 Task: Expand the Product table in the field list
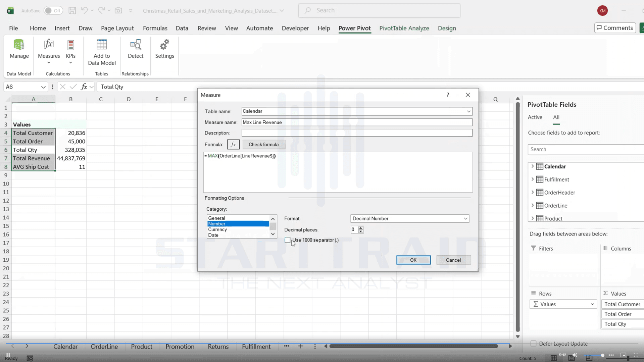533,218
